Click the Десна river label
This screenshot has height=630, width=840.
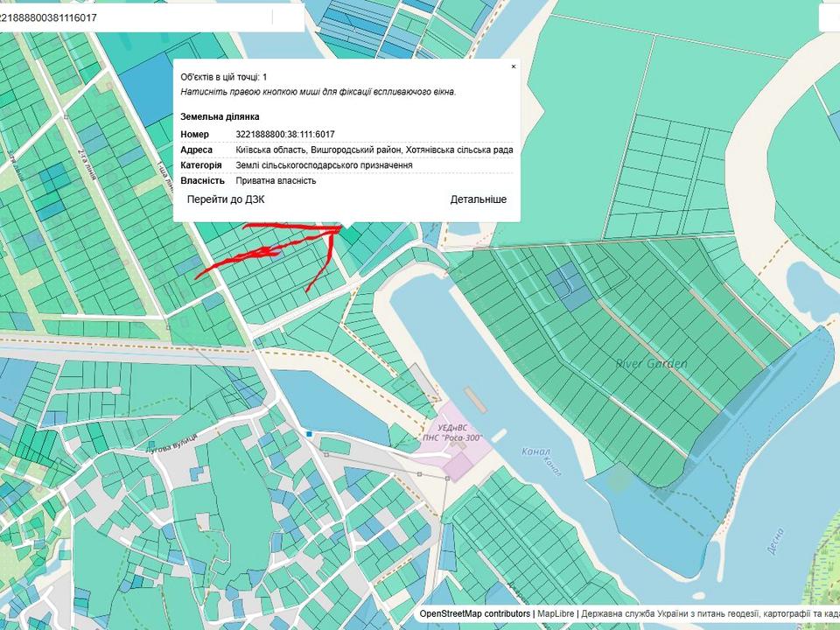click(775, 540)
